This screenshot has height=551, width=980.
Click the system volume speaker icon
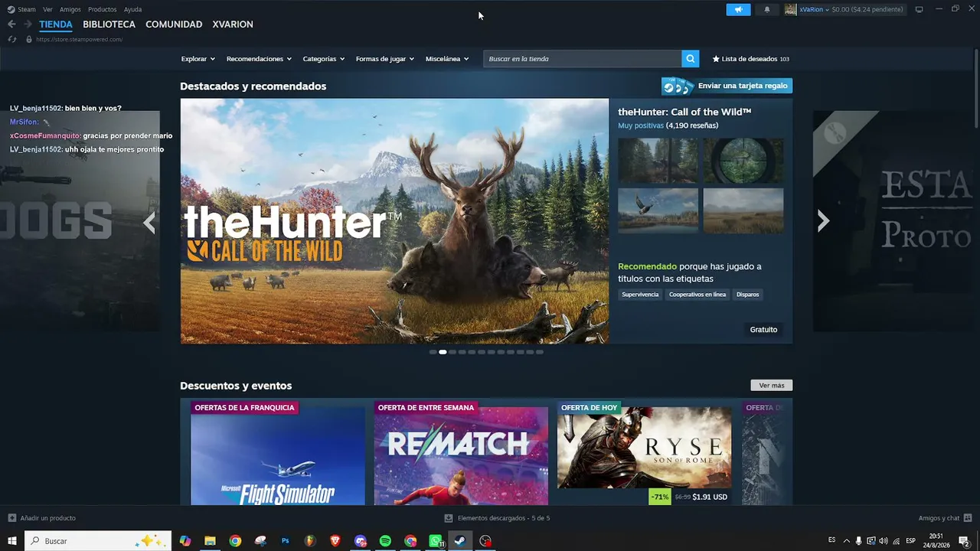(x=883, y=541)
